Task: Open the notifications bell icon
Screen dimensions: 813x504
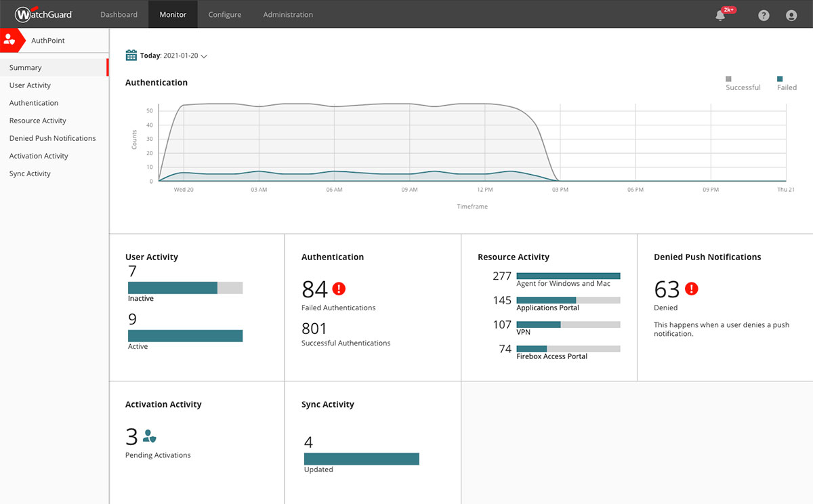Action: click(720, 16)
